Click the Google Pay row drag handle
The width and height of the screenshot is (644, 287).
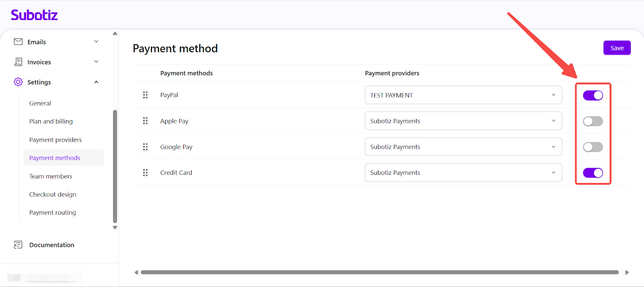pyautogui.click(x=145, y=147)
